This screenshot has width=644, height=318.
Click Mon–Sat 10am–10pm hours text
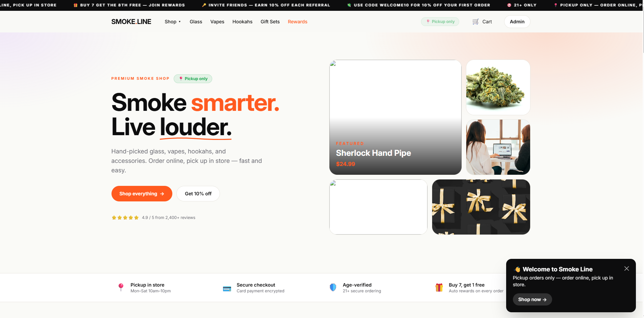coord(151,291)
